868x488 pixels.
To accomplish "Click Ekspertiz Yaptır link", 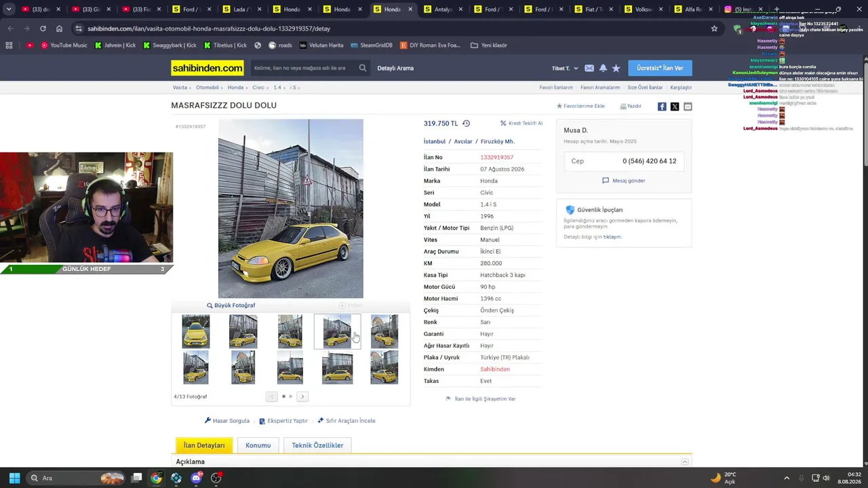I will 283,421.
